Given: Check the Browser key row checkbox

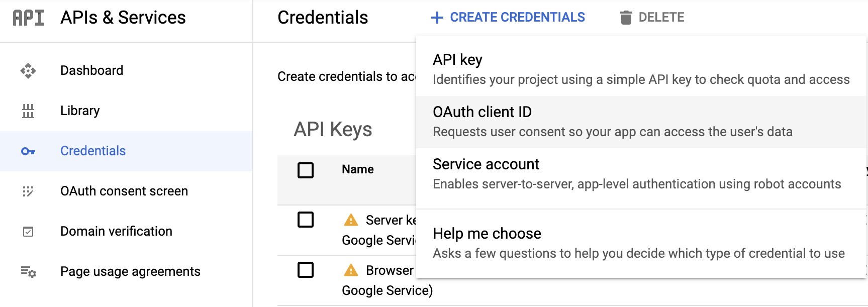Looking at the screenshot, I should click(305, 270).
